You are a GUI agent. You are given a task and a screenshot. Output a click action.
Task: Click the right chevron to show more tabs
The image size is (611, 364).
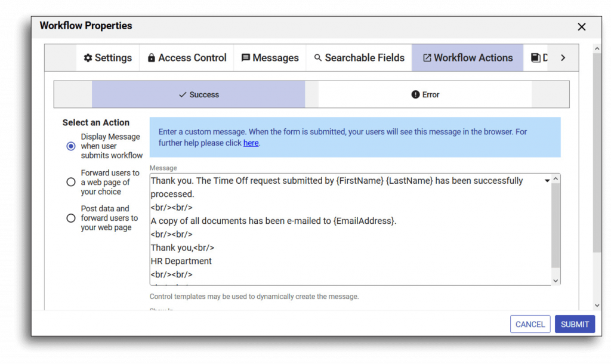tap(563, 58)
